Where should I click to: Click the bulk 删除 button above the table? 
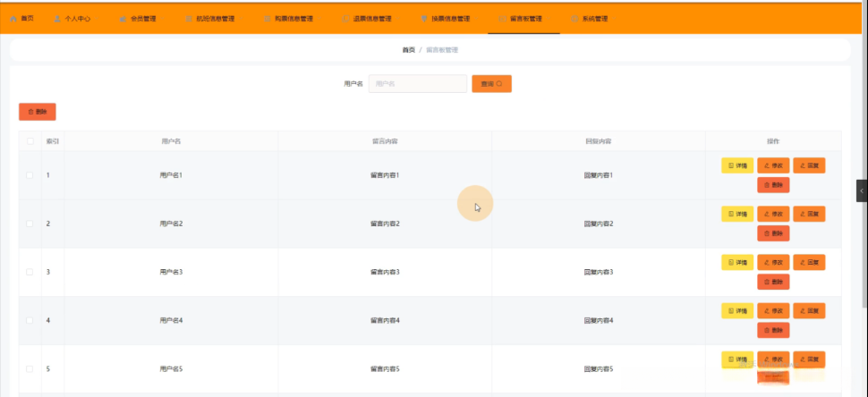pos(37,111)
